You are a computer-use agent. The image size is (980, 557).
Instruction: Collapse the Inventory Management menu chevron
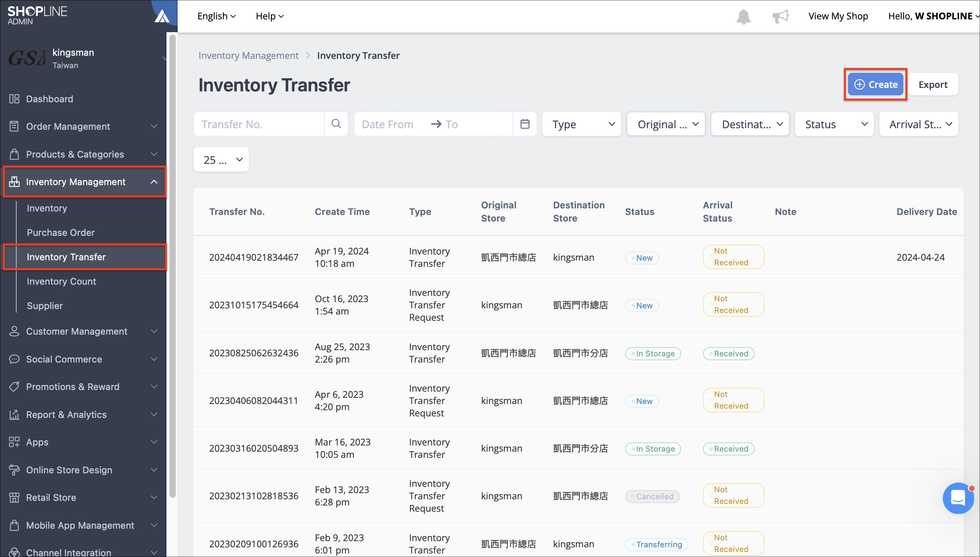tap(154, 182)
